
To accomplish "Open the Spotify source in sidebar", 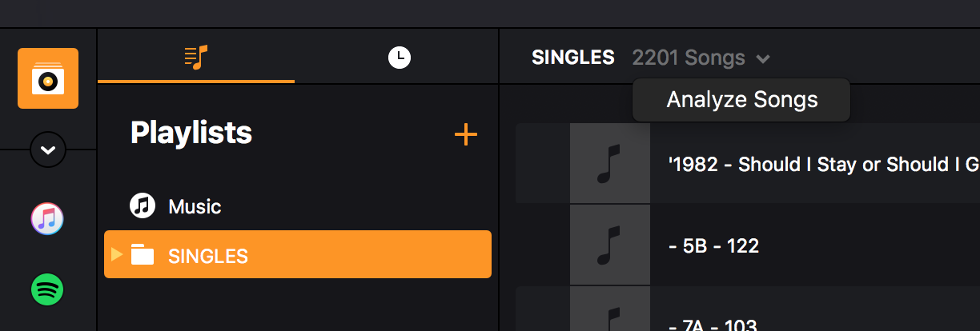I will coord(47,289).
